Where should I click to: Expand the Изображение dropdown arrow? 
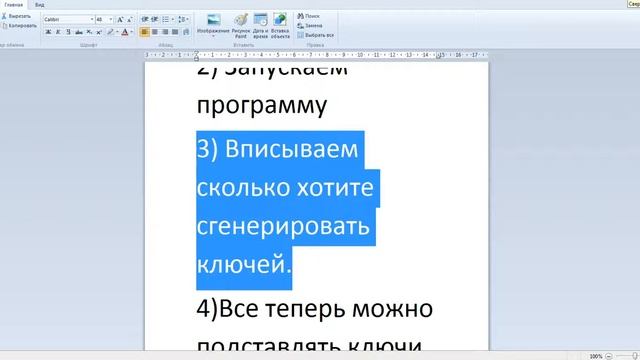[x=213, y=36]
